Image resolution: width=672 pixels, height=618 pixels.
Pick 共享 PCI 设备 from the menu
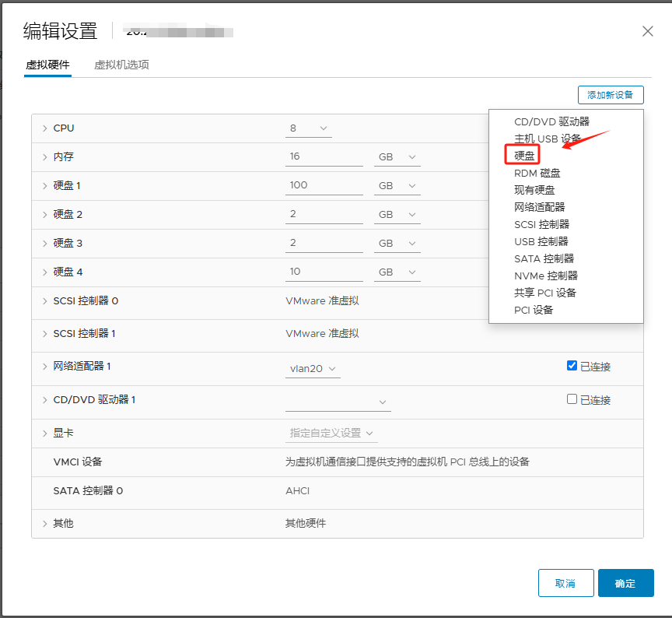click(x=545, y=293)
